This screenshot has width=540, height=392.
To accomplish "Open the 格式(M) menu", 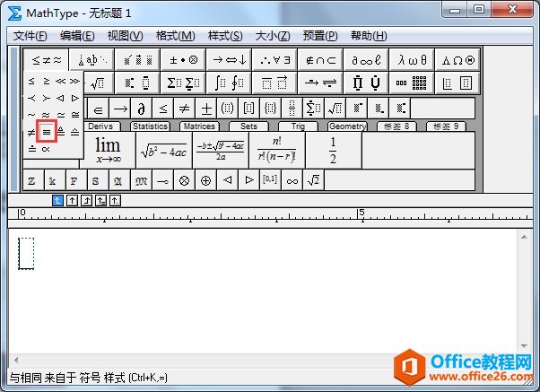I will click(x=175, y=36).
